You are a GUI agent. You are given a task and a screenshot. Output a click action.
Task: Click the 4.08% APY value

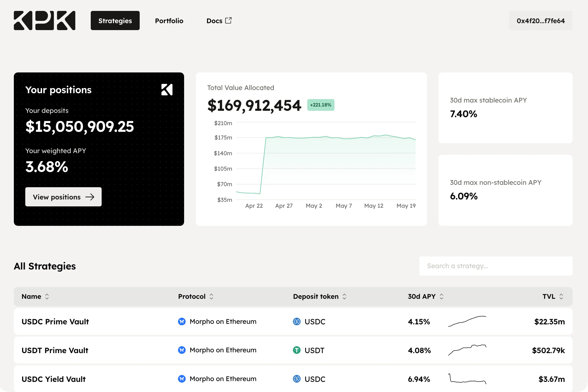(x=419, y=350)
